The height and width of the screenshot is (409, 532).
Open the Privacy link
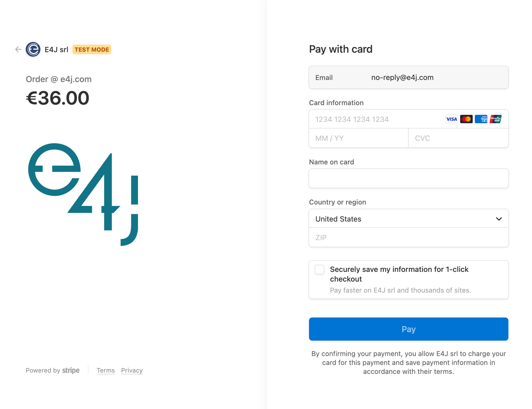coord(132,370)
